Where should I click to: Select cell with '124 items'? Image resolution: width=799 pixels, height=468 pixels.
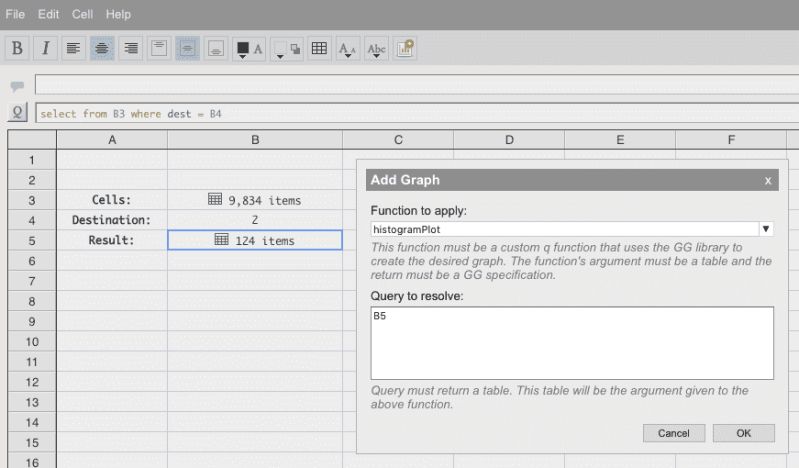[255, 240]
